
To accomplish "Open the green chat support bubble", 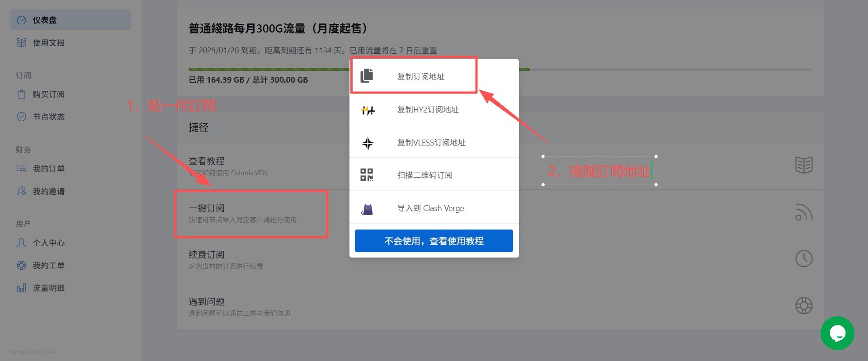I will click(837, 333).
